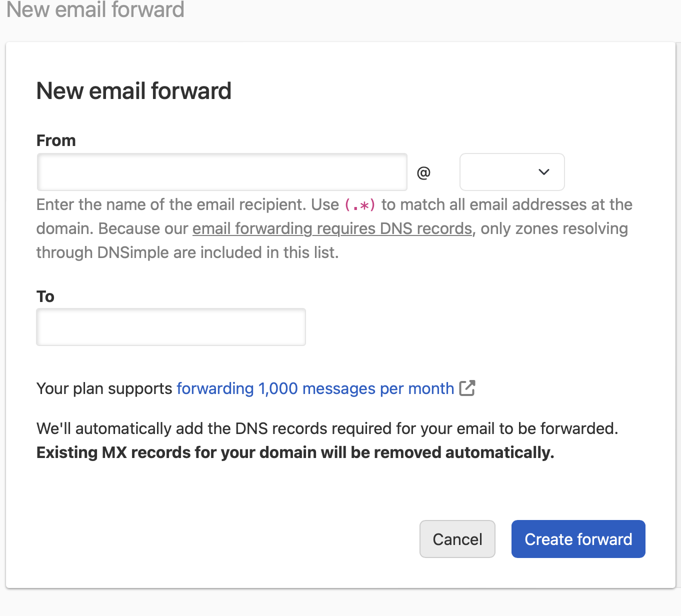This screenshot has width=681, height=616.
Task: Click the external-link square icon after the plan link
Action: (x=467, y=388)
